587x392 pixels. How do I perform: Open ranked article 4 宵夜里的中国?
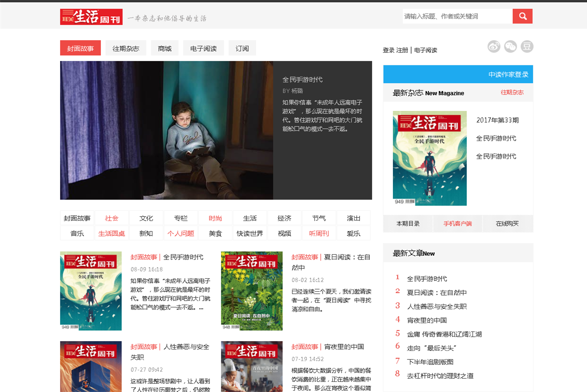coord(427,320)
